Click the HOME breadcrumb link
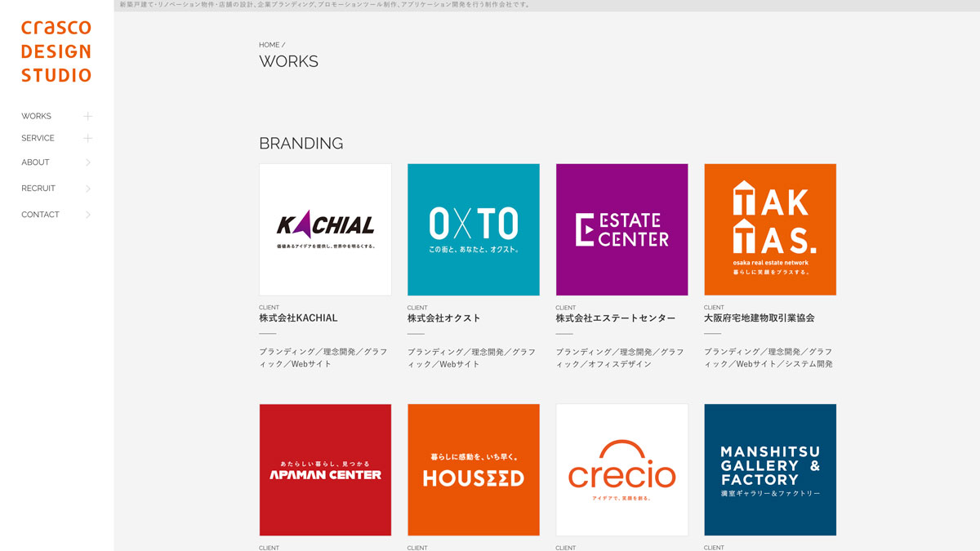The height and width of the screenshot is (551, 980). click(269, 45)
